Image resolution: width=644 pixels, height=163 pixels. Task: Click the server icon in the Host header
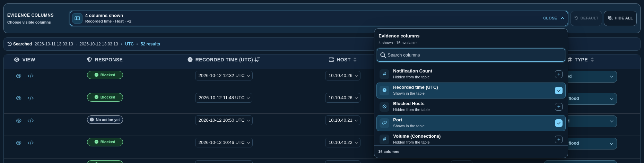[331, 60]
